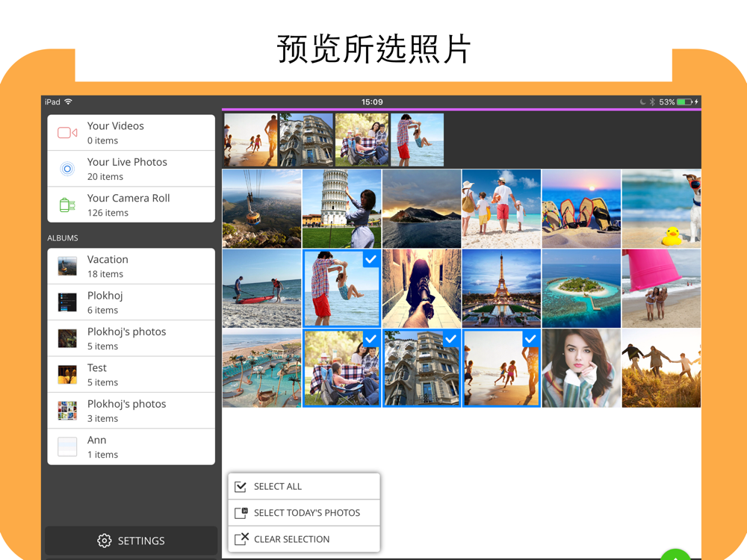Open Your Live Photos list

point(131,169)
